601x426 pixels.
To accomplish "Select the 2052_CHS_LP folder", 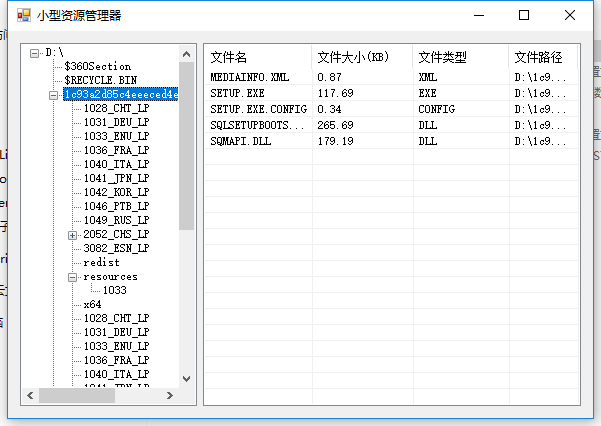I will [x=117, y=234].
